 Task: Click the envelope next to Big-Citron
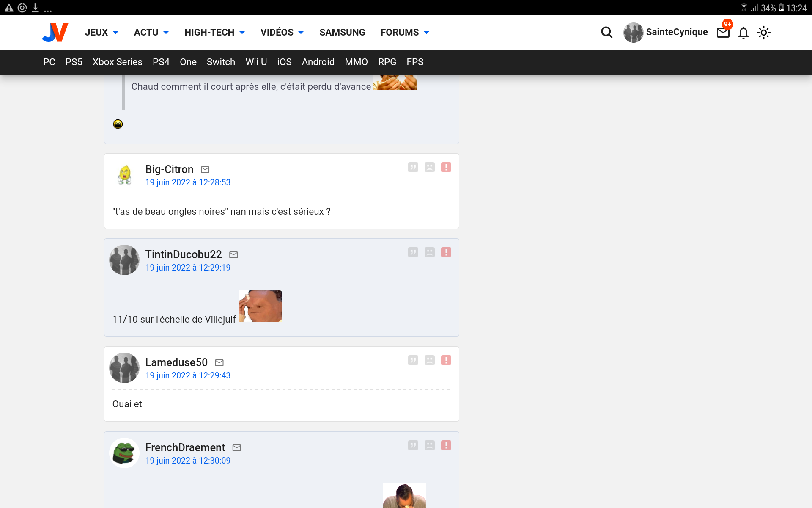click(205, 170)
